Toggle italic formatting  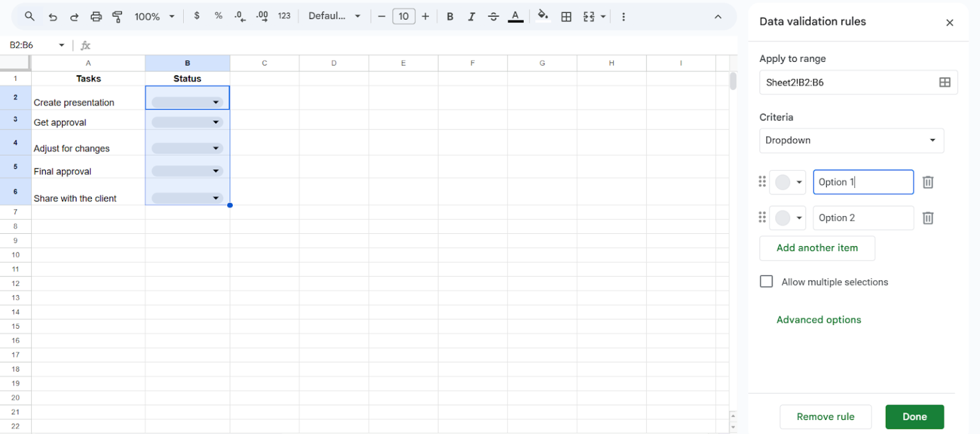coord(471,16)
